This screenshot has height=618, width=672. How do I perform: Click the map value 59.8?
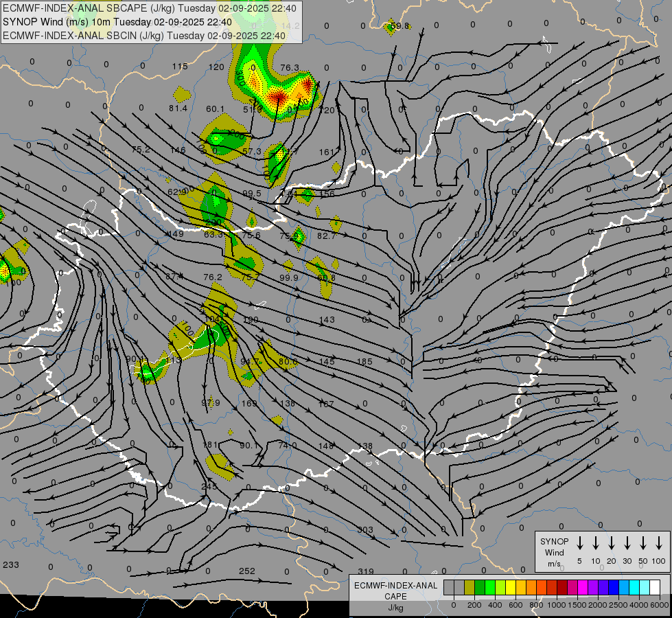point(400,26)
